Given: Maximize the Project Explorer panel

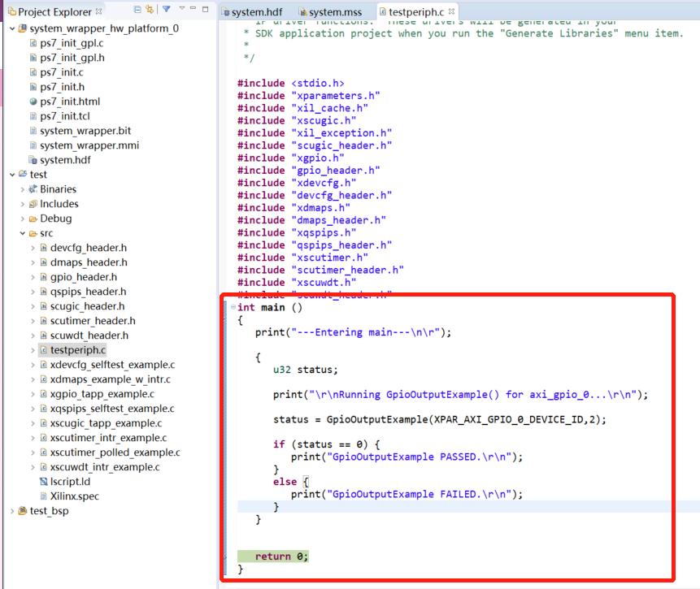Looking at the screenshot, I should 205,9.
